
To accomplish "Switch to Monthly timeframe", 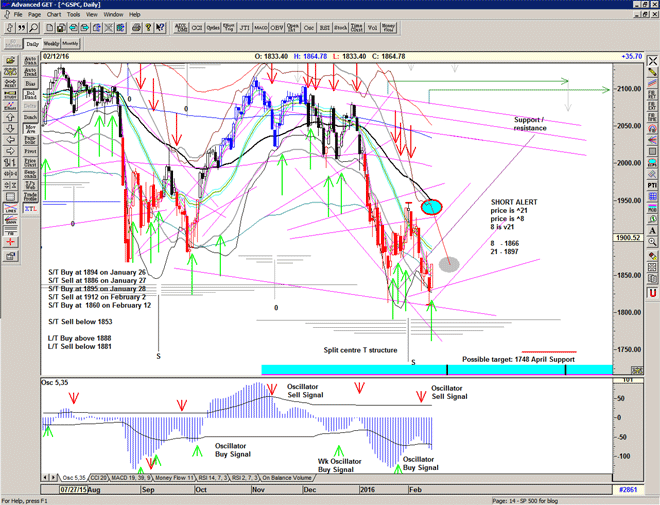I will click(71, 44).
